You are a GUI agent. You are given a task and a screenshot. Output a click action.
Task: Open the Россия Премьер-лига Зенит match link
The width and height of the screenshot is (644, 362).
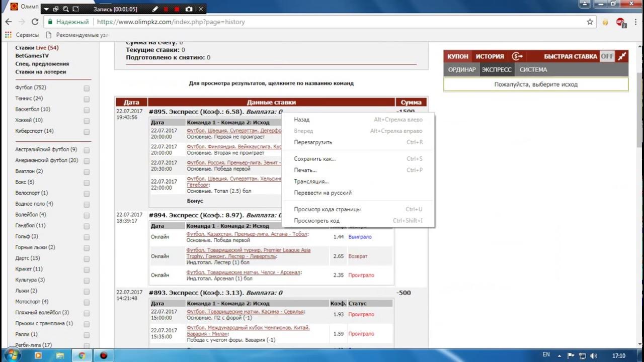[234, 162]
